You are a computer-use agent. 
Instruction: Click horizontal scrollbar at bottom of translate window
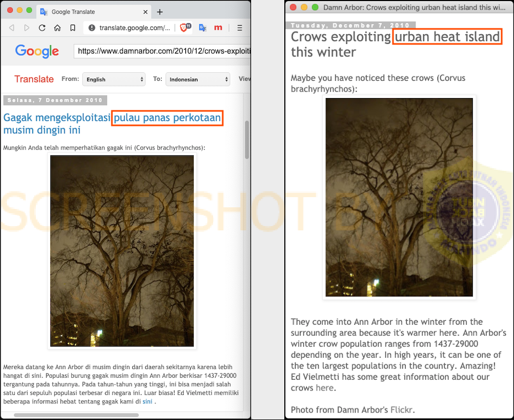click(76, 415)
